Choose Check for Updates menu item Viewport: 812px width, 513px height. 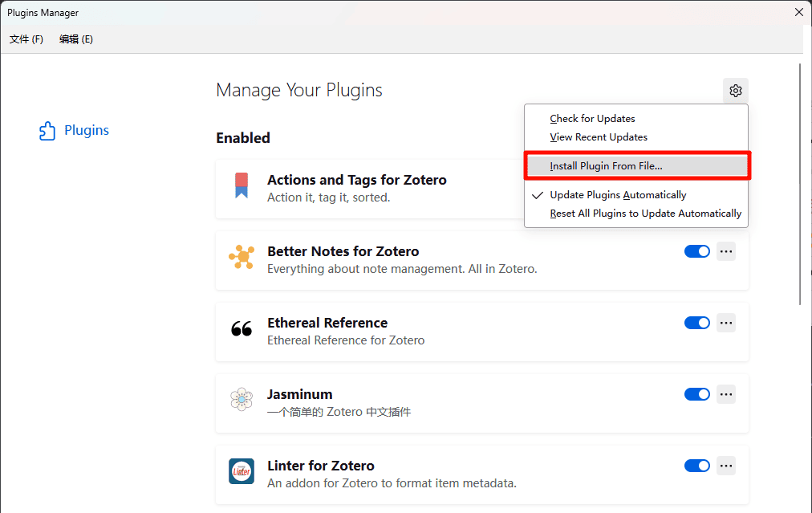(592, 119)
